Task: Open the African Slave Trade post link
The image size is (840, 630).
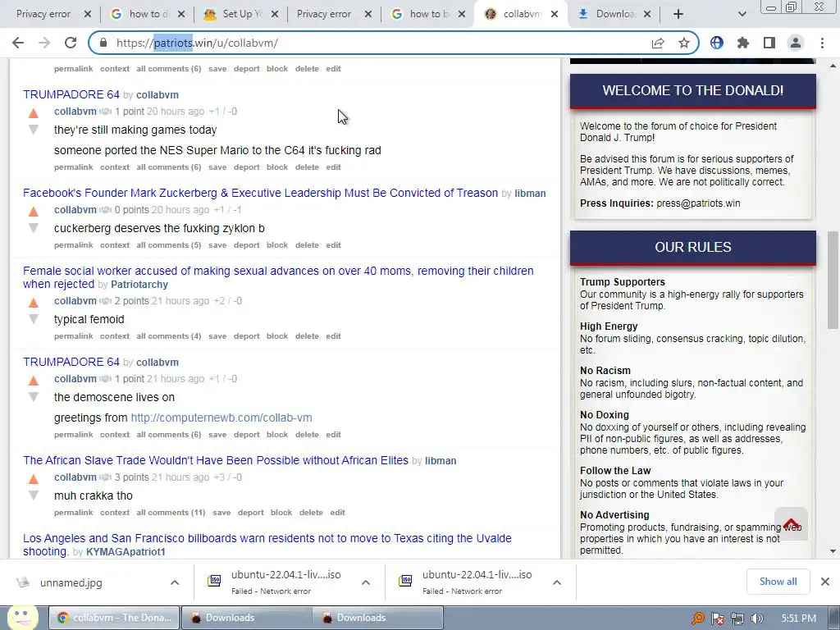Action: click(216, 460)
